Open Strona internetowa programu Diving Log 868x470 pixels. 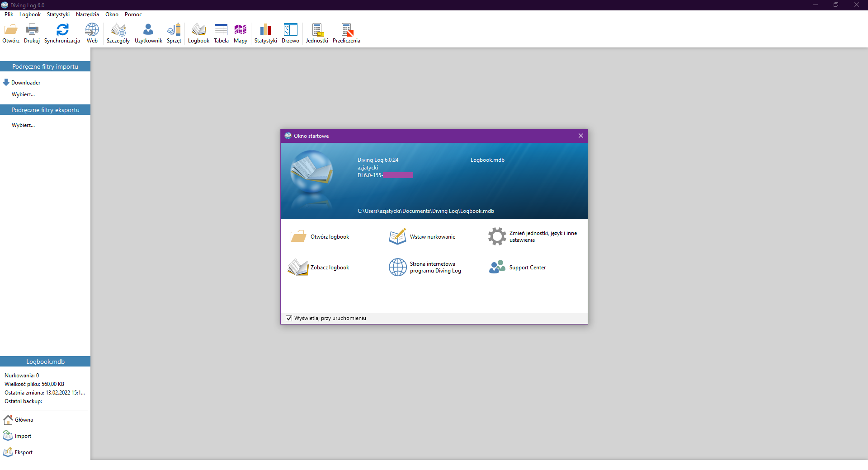point(425,267)
